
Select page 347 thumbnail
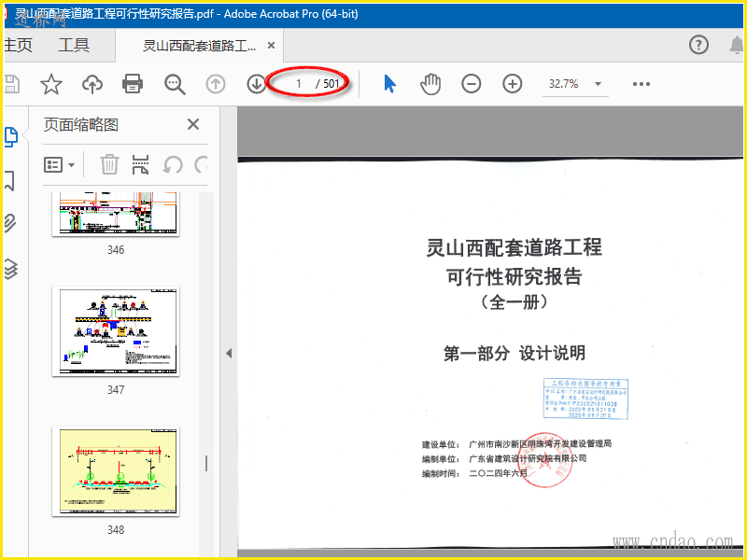click(116, 331)
